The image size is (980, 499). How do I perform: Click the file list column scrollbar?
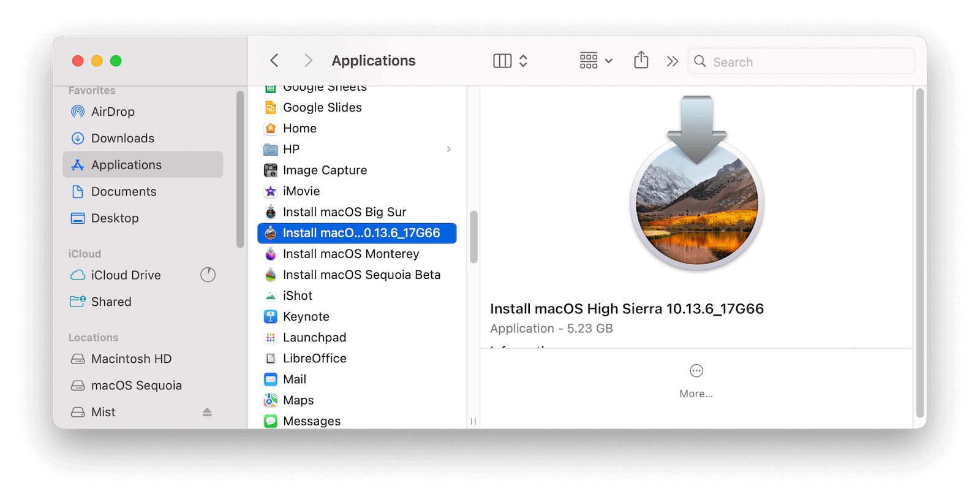click(473, 237)
